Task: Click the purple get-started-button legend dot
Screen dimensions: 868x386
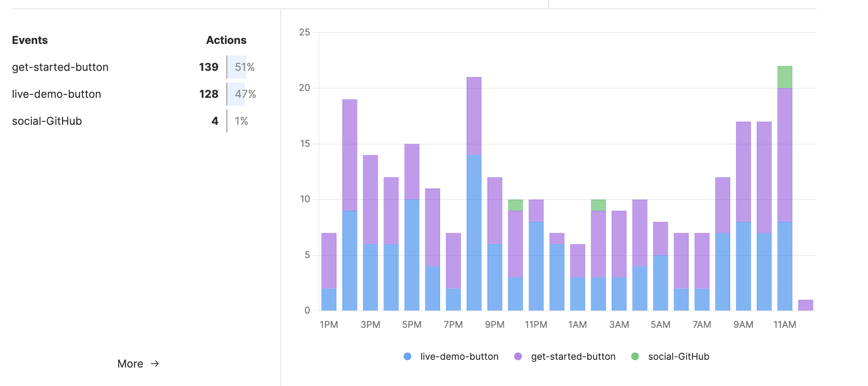Action: coord(518,357)
